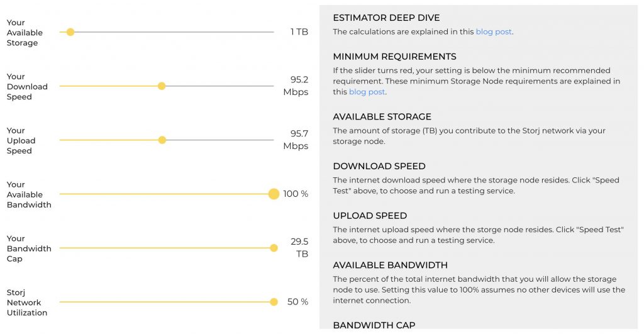This screenshot has height=334, width=644.
Task: Click the gray unfilled part of Upload Speed slider
Action: [220, 140]
